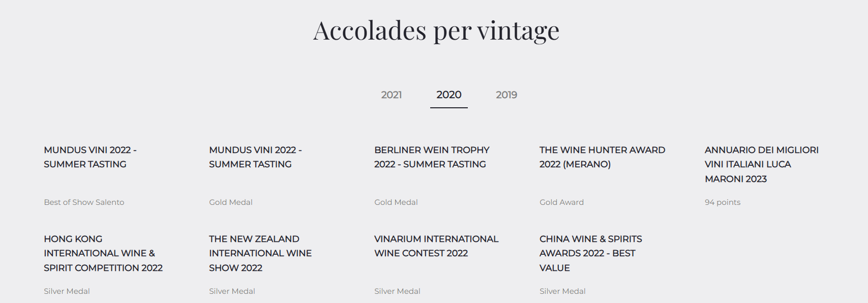Select Berliner Wein Trophy 2022 accolade

(432, 157)
